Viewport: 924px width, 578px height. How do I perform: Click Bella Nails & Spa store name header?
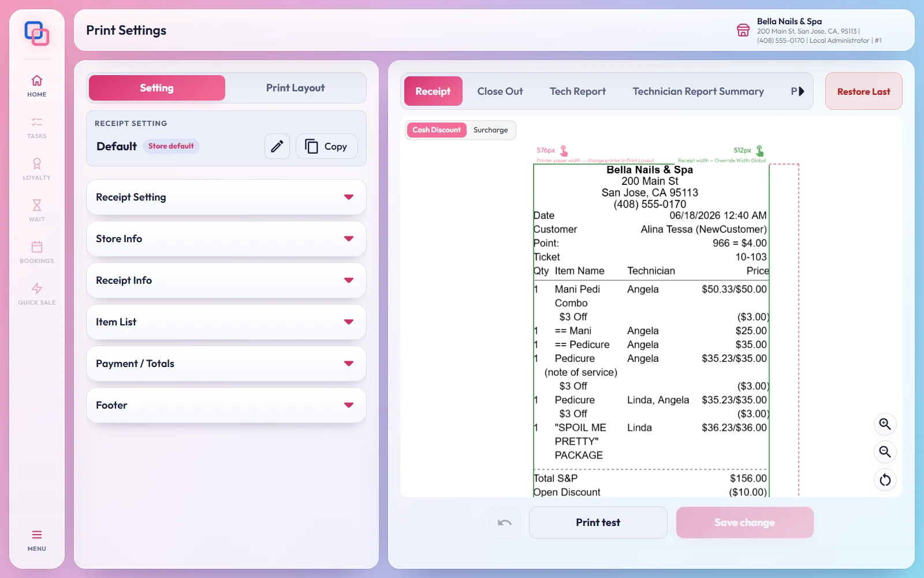pos(789,21)
